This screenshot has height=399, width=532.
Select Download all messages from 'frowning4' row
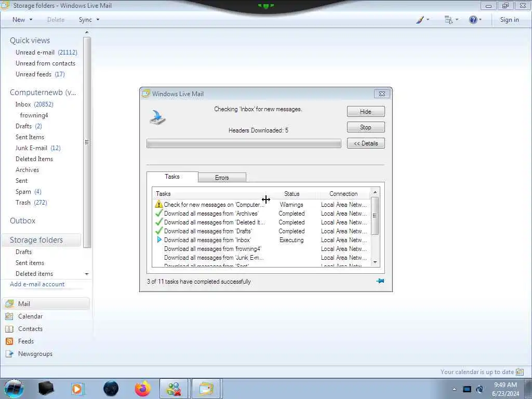pos(261,249)
